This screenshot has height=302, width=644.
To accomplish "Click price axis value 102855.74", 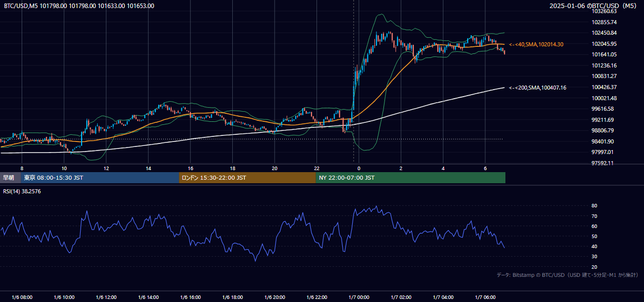I will click(x=604, y=22).
